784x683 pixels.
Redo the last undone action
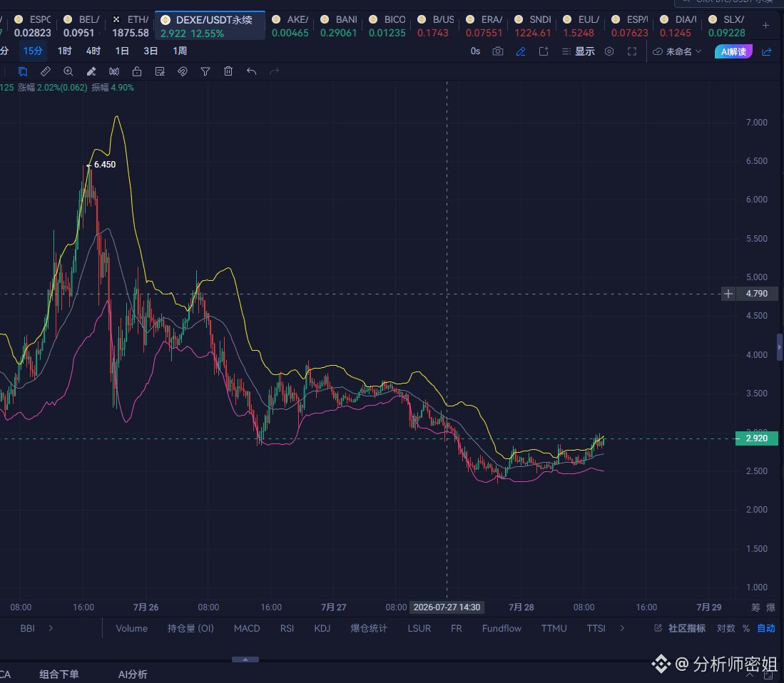(274, 71)
